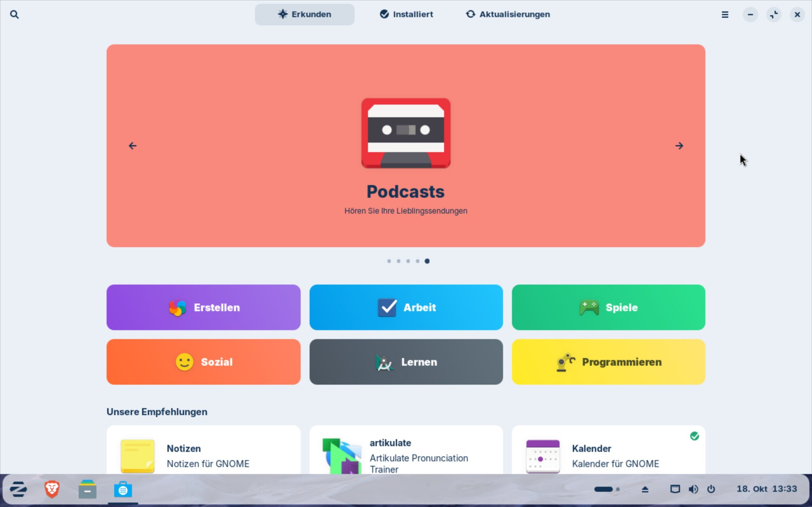Switch to the Installiert tab
The height and width of the screenshot is (507, 812).
tap(406, 15)
